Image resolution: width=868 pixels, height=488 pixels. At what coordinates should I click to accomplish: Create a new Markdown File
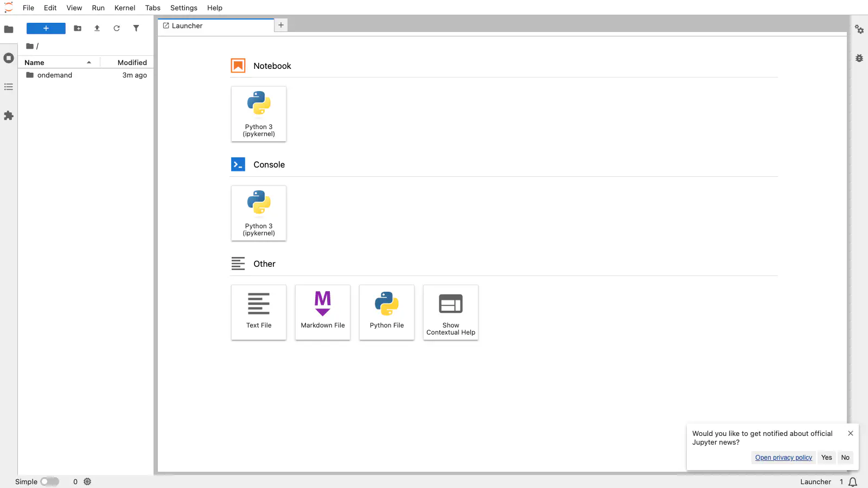(x=323, y=312)
